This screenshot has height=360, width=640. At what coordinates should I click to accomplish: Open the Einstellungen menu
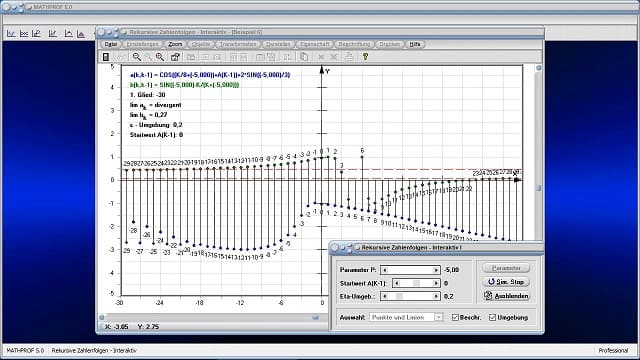pos(142,44)
